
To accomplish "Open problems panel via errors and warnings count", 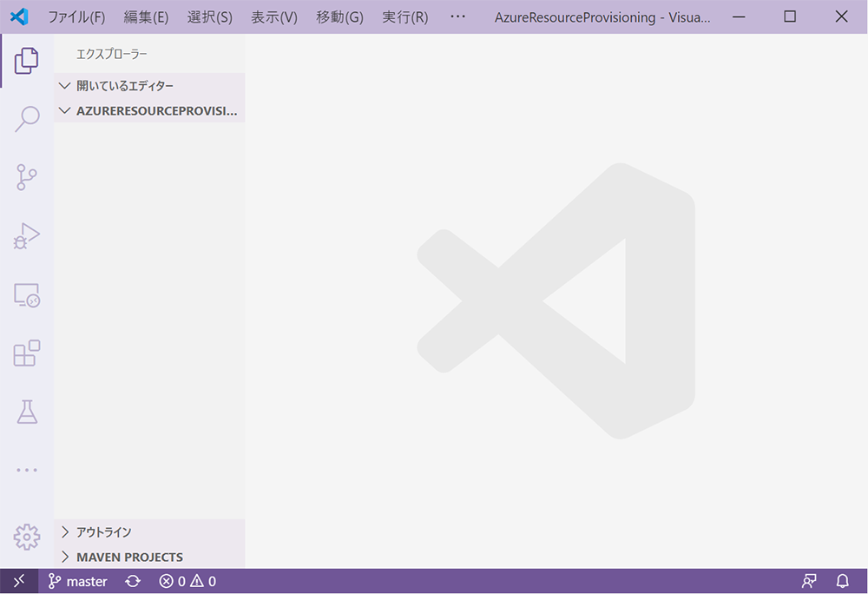I will pyautogui.click(x=187, y=581).
